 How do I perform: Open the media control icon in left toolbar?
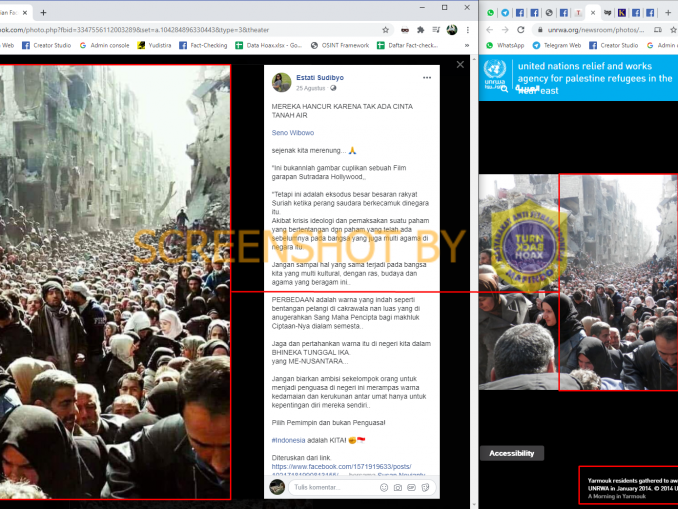coord(436,30)
